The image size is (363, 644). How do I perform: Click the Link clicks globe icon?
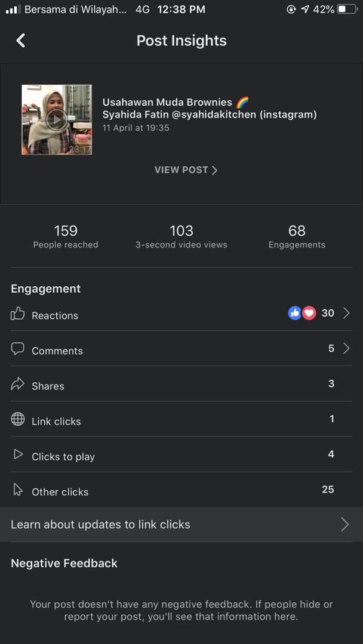pyautogui.click(x=18, y=419)
